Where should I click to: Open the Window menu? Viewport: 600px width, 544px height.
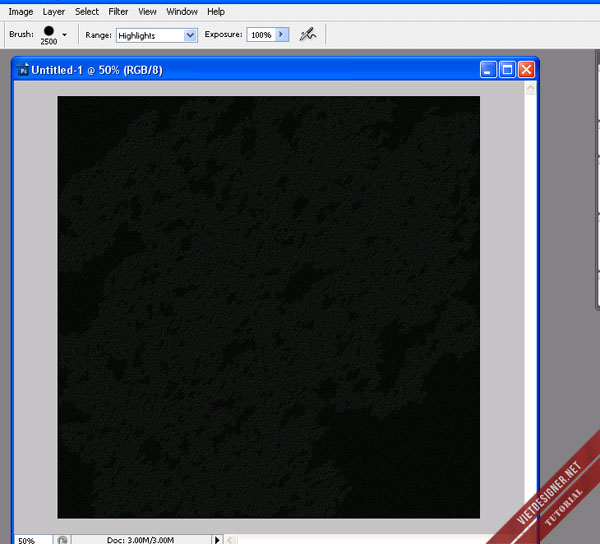point(182,12)
